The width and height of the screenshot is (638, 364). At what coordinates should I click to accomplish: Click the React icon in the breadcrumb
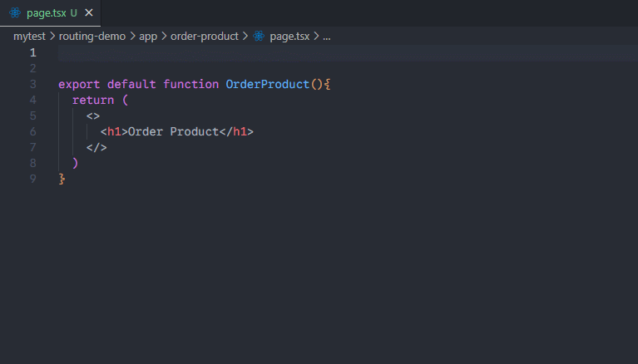[x=259, y=37]
